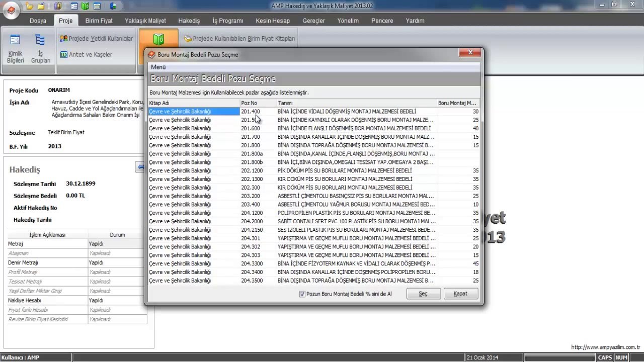Select the row with Poz No 204.302
Screen dimensions: 644x362
314,246
